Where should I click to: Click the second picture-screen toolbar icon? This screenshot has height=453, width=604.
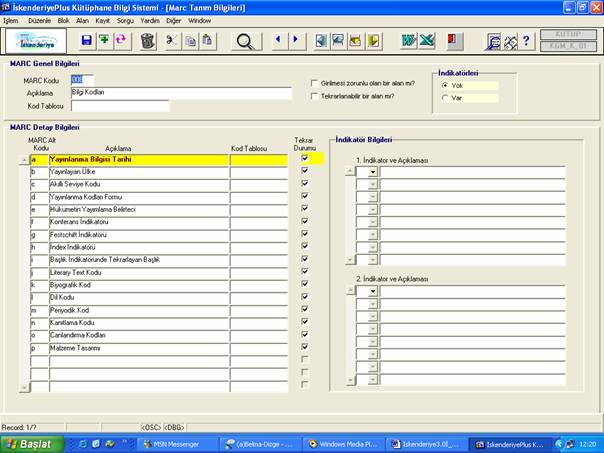click(338, 40)
